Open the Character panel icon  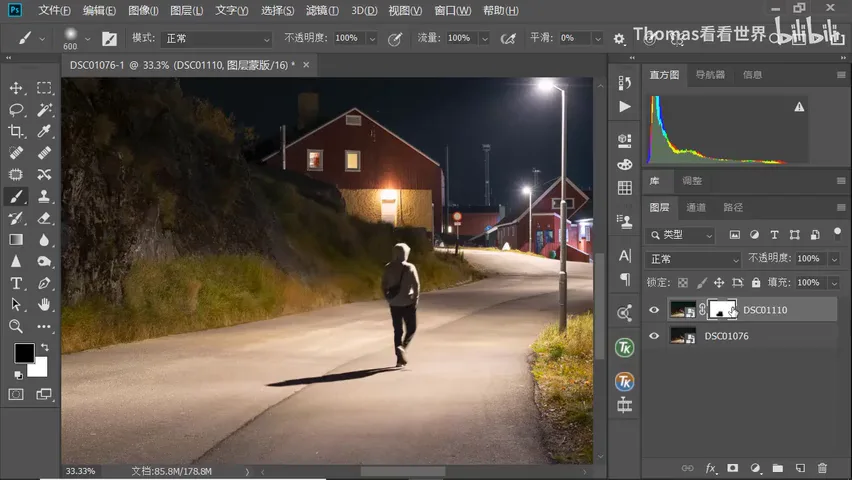coord(625,255)
